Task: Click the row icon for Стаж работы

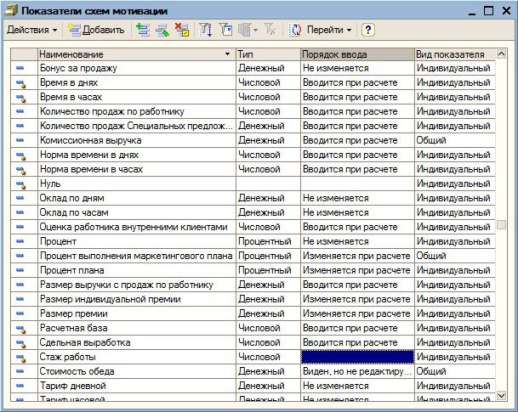Action: [21, 358]
